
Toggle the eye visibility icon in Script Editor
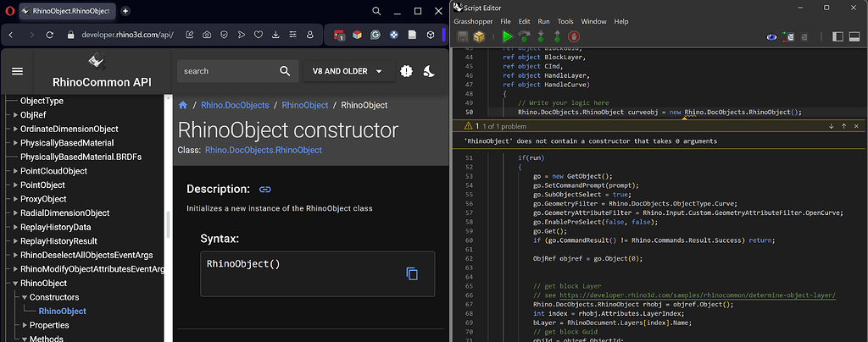[x=771, y=36]
